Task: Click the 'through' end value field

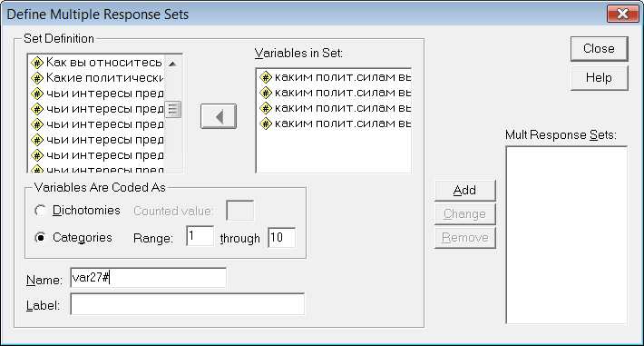Action: pyautogui.click(x=282, y=237)
